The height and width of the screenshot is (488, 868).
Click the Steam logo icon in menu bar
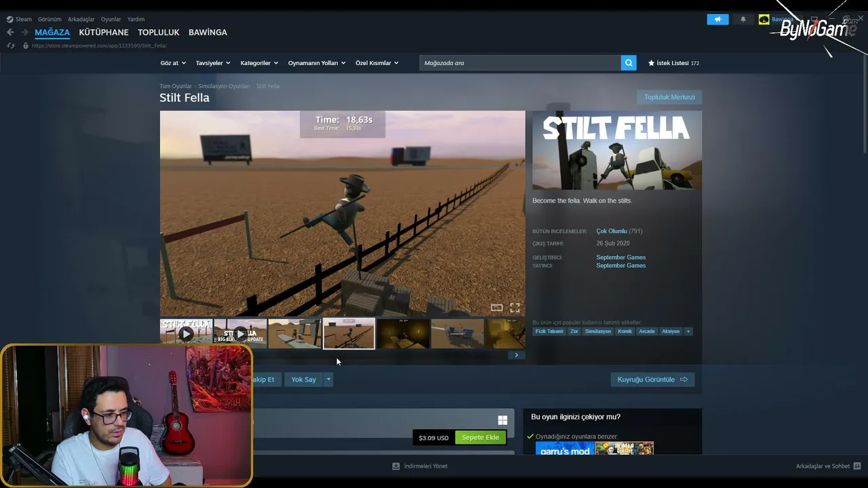tap(9, 19)
